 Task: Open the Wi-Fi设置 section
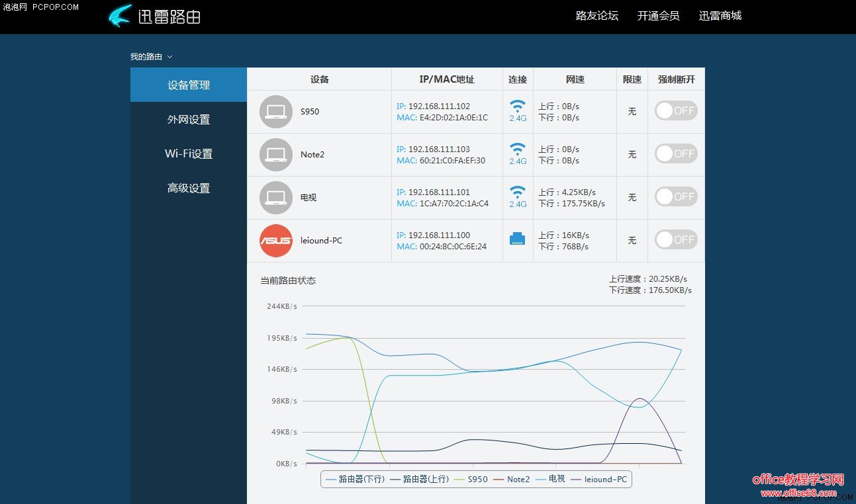pyautogui.click(x=189, y=153)
